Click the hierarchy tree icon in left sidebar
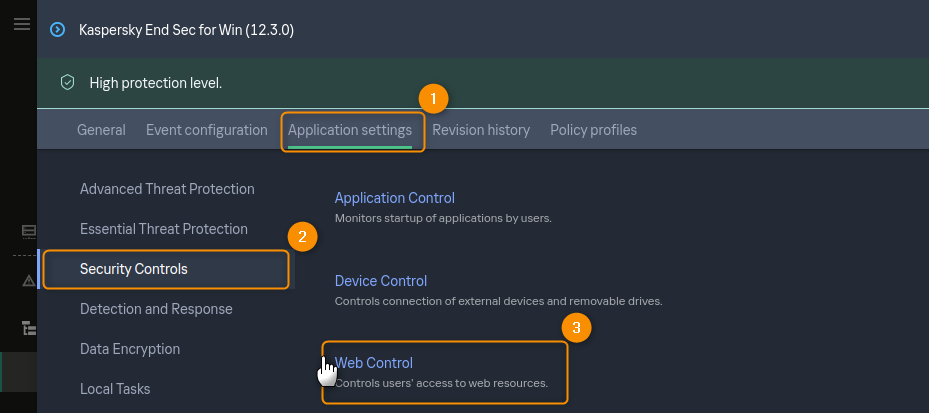Image resolution: width=929 pixels, height=413 pixels. [x=29, y=327]
